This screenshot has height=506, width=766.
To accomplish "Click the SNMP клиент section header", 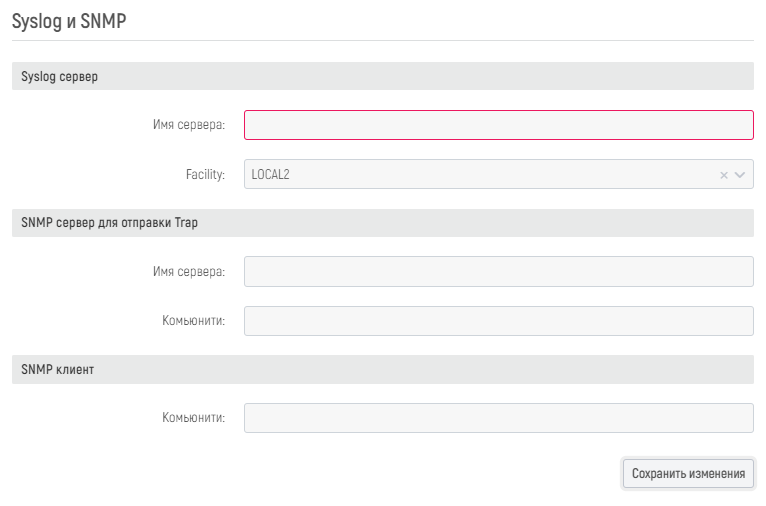I will coord(58,369).
